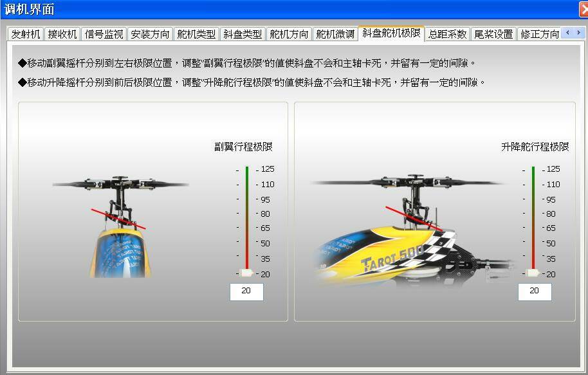Click the aileron limit value field showing 20
This screenshot has height=375, width=588.
click(246, 291)
